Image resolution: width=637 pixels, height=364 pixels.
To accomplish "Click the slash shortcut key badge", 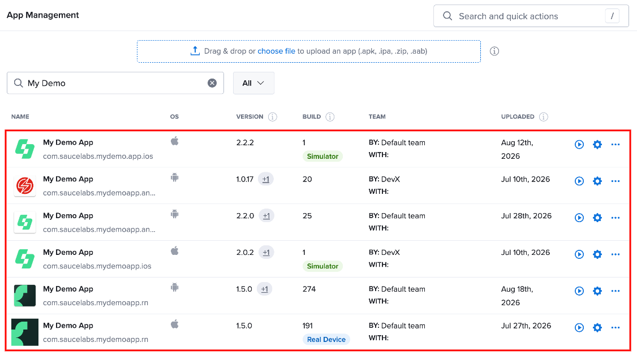I will coord(612,16).
